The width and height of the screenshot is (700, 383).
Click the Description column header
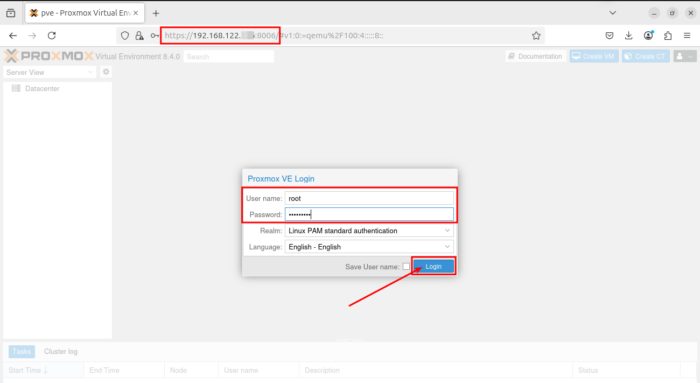pos(436,370)
